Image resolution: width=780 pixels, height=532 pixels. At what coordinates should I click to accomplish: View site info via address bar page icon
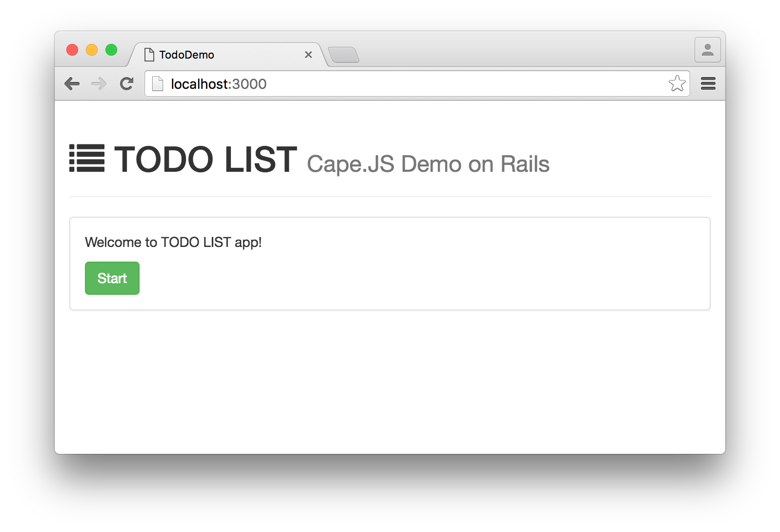pyautogui.click(x=158, y=84)
